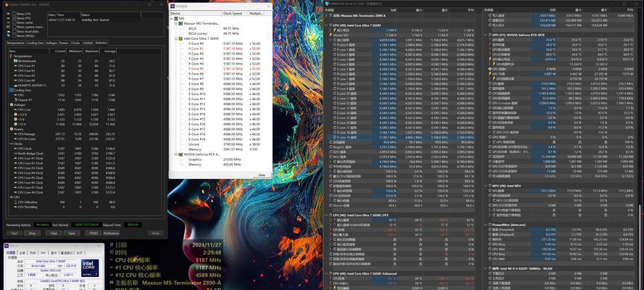This screenshot has height=290, width=644.
Task: Click the Voltages category icon in statistics
Action: [x=12, y=104]
